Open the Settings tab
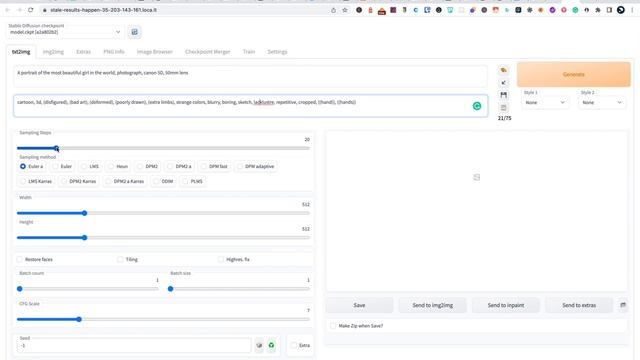Viewport: 640px width, 360px height. tap(277, 52)
